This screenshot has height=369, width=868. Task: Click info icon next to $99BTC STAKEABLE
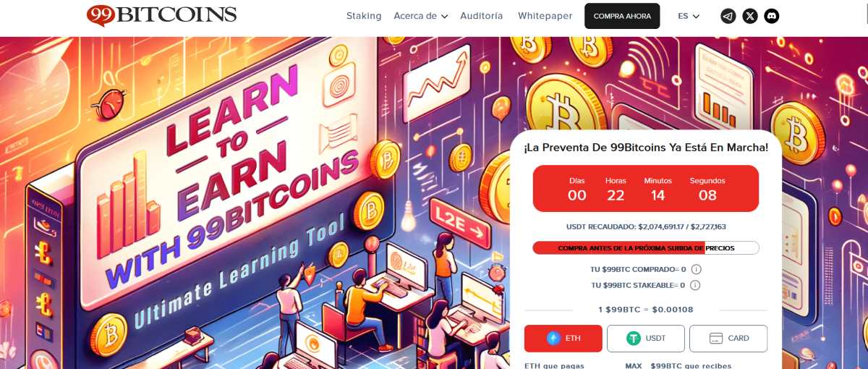click(695, 285)
